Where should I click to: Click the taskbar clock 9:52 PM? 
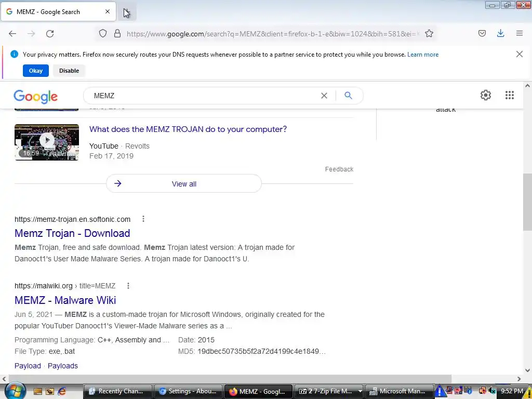click(512, 391)
